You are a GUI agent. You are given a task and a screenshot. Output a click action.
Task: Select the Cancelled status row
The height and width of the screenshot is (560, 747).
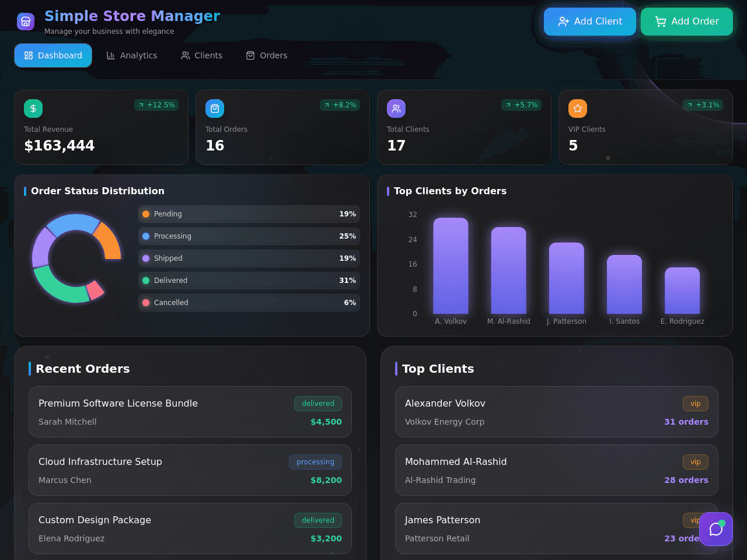coord(249,303)
